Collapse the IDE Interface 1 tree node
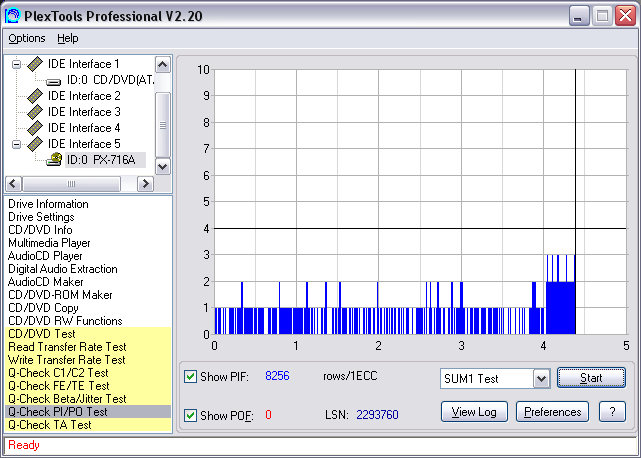 click(16, 64)
